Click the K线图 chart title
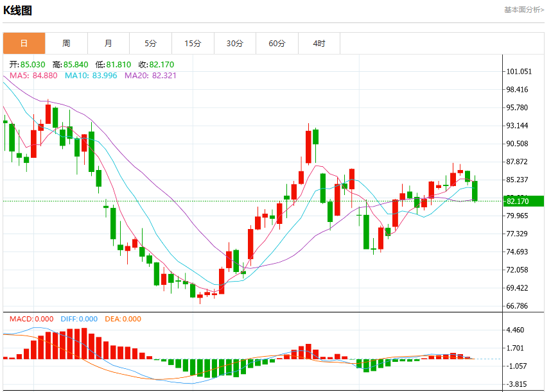Viewport: 551px width, 392px height. pyautogui.click(x=17, y=10)
